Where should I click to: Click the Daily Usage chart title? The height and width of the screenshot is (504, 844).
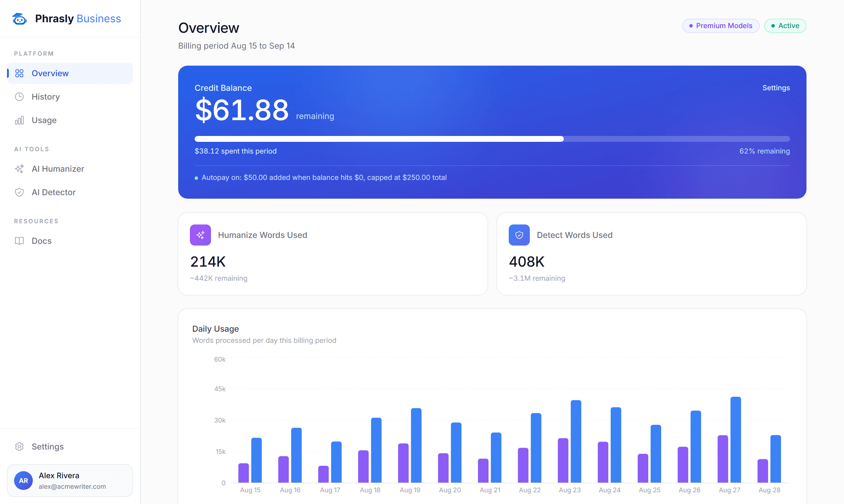[x=216, y=329]
